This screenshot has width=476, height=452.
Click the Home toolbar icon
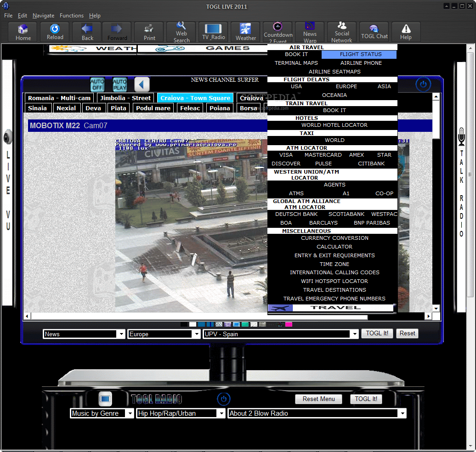click(23, 32)
